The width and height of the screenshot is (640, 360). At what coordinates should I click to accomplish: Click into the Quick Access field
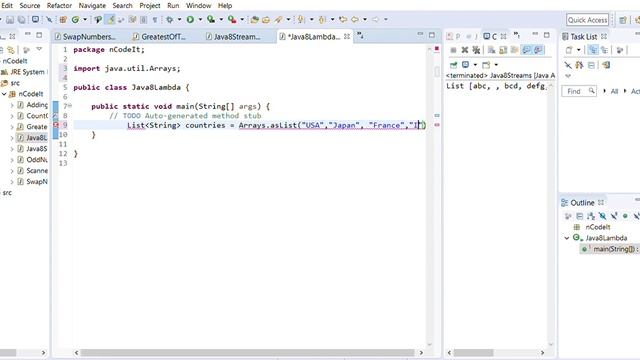587,20
